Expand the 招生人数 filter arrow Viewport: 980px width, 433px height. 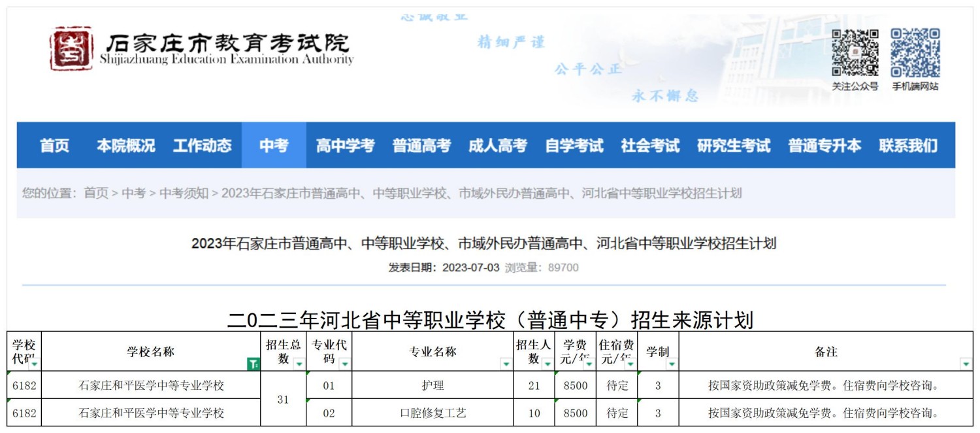click(547, 364)
